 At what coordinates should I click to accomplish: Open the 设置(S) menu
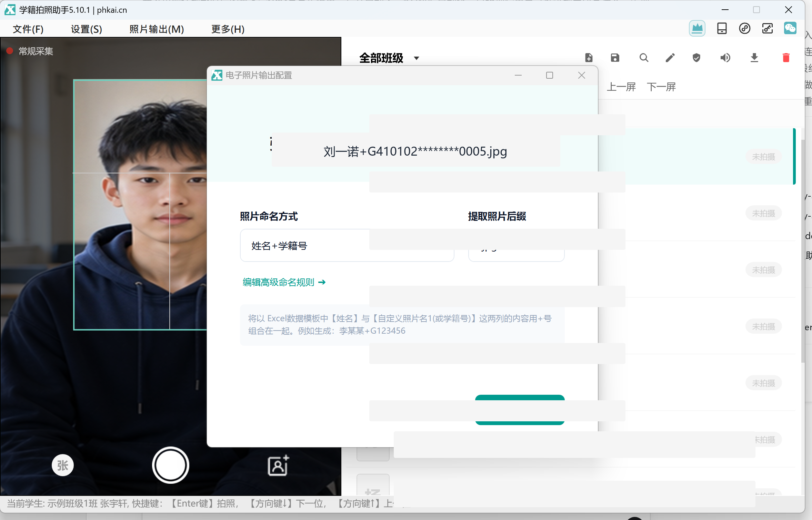pyautogui.click(x=86, y=29)
